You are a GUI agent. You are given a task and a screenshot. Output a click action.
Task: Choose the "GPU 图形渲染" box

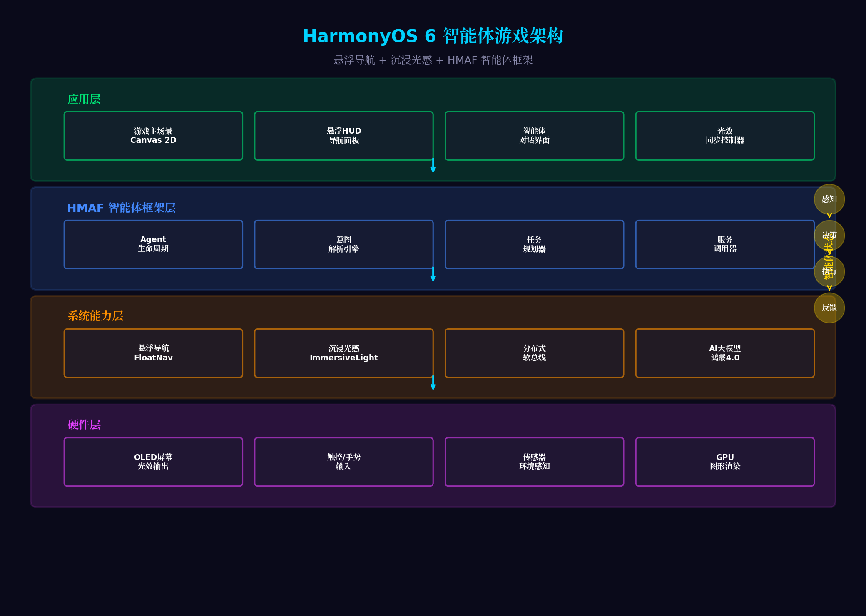tap(725, 462)
